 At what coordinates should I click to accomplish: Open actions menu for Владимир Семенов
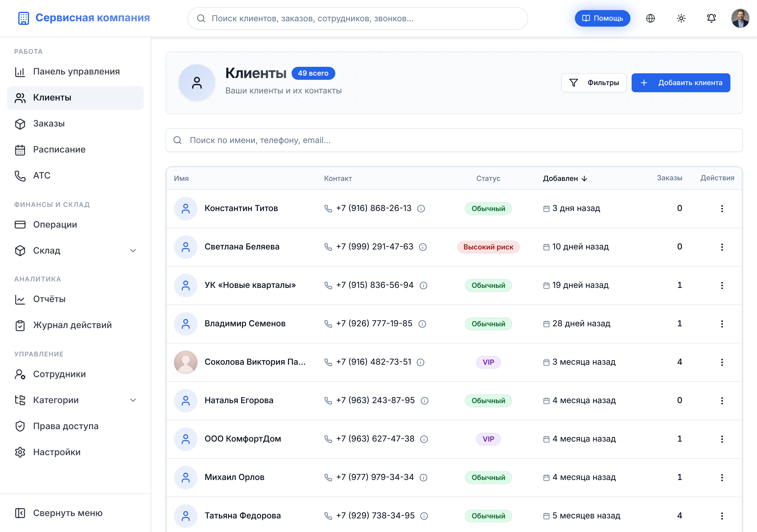click(x=722, y=324)
